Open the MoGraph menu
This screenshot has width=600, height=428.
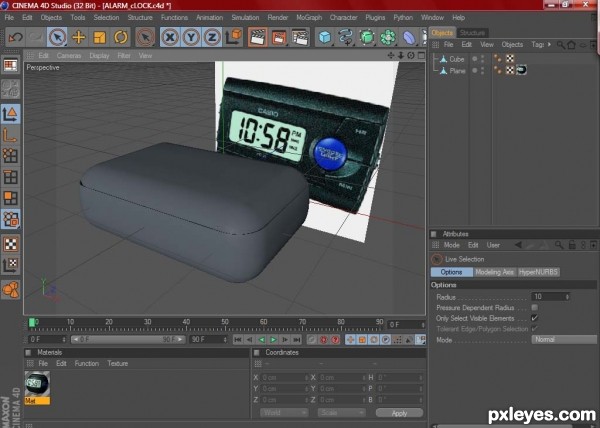pyautogui.click(x=309, y=18)
